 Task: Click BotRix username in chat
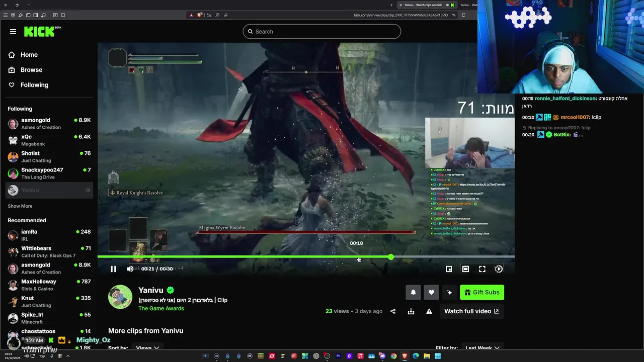[562, 135]
